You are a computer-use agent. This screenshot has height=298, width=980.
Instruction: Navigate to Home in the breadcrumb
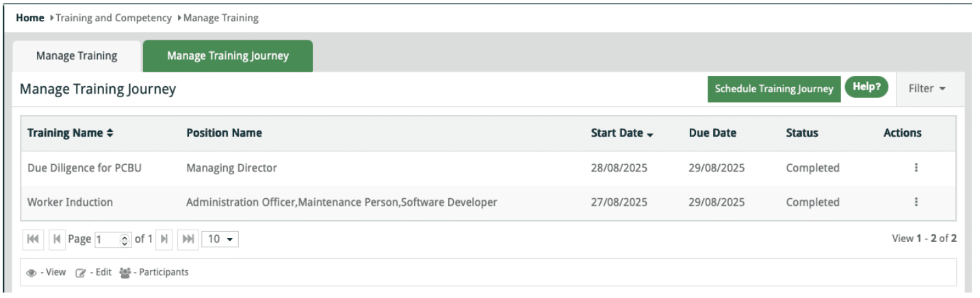tap(30, 18)
